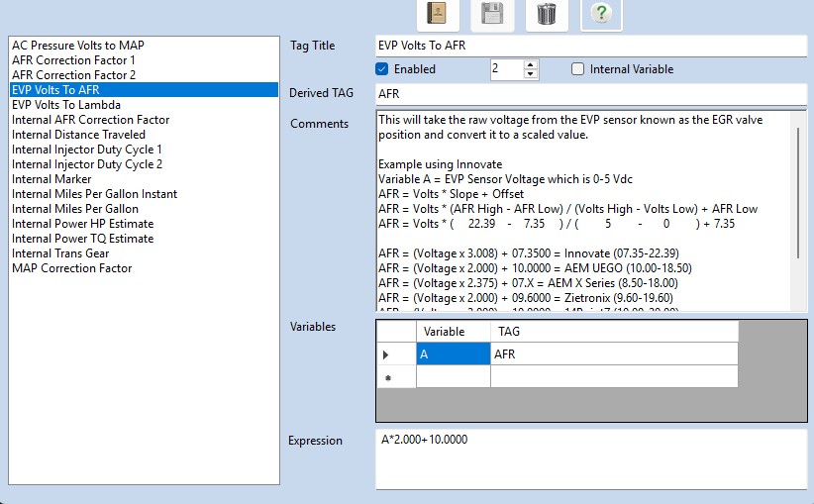The width and height of the screenshot is (814, 504).
Task: Select Internal Power TQ Estimate
Action: [144, 239]
